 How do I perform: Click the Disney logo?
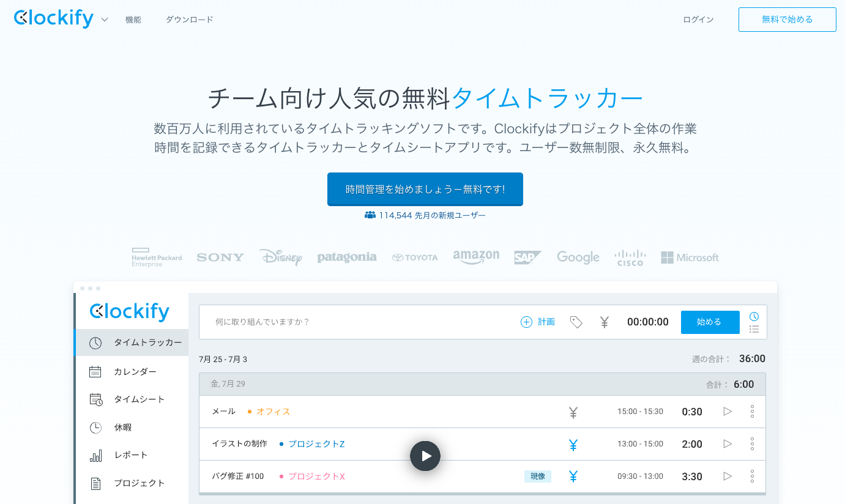pyautogui.click(x=281, y=258)
